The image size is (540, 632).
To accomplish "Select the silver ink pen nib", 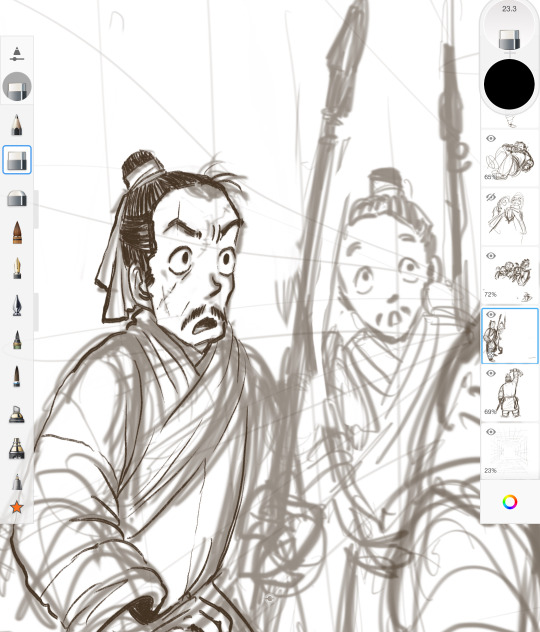I will click(x=17, y=305).
